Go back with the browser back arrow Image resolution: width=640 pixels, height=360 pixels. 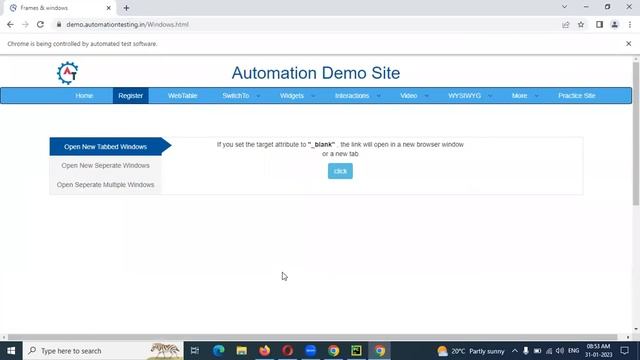(10, 24)
